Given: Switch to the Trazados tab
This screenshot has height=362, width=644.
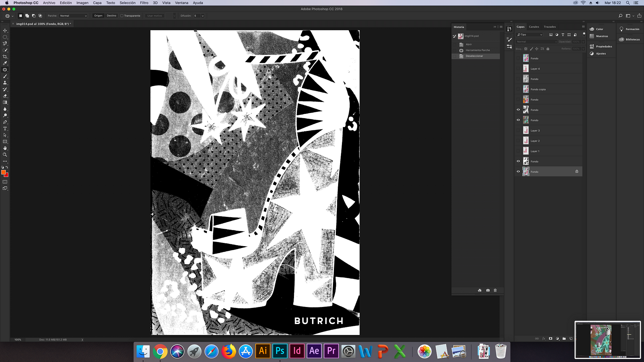Looking at the screenshot, I should point(550,27).
